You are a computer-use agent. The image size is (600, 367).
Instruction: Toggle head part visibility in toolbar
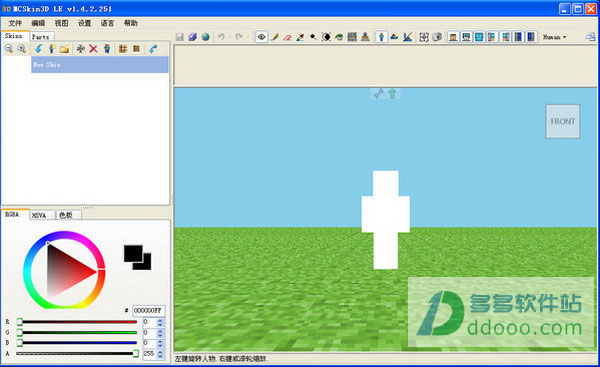[x=453, y=37]
